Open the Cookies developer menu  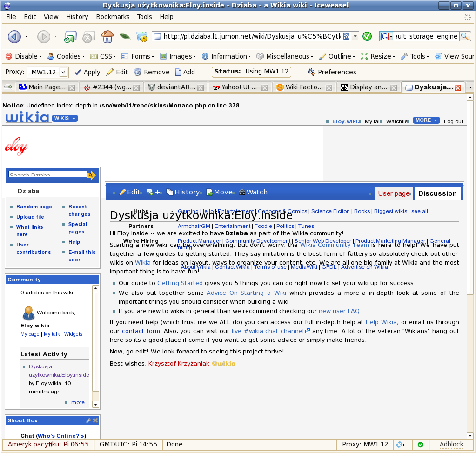coord(66,56)
